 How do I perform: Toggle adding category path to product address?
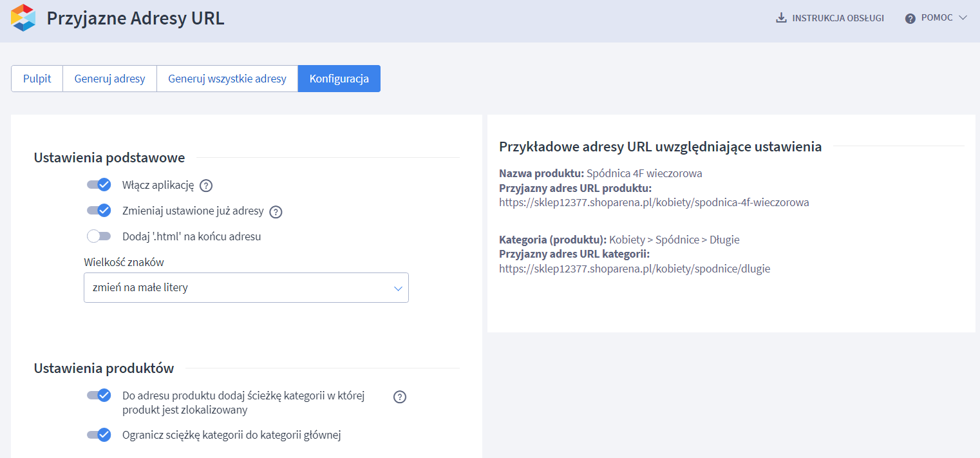(99, 396)
